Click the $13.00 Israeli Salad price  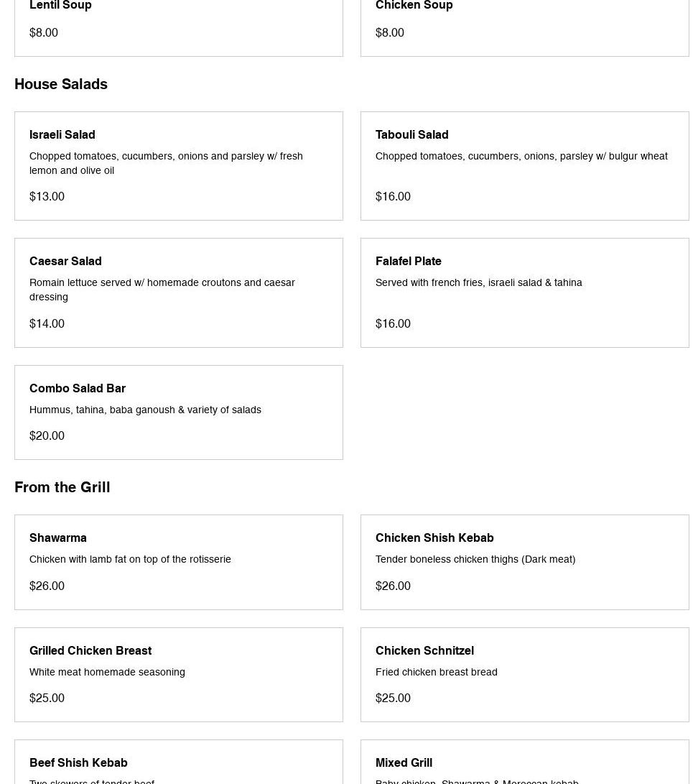click(47, 196)
